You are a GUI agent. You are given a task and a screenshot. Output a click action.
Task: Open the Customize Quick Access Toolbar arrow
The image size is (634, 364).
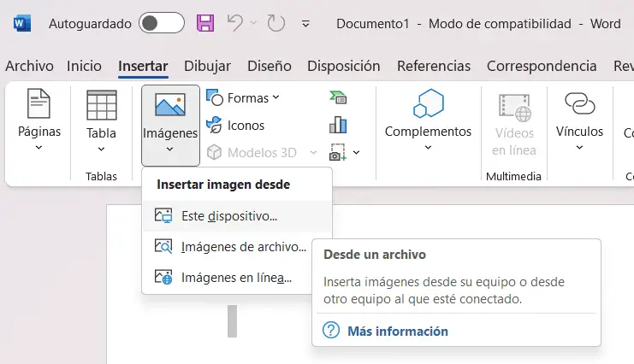click(x=305, y=24)
